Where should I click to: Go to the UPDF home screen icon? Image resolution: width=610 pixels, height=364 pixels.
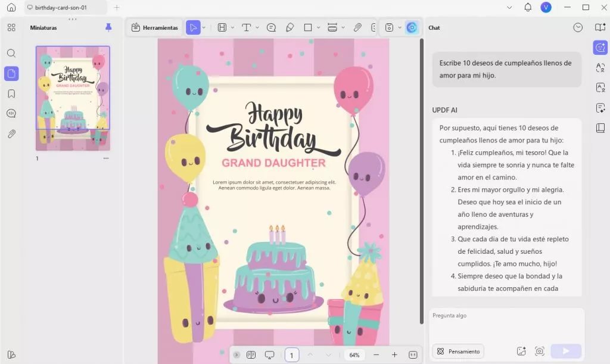click(11, 7)
